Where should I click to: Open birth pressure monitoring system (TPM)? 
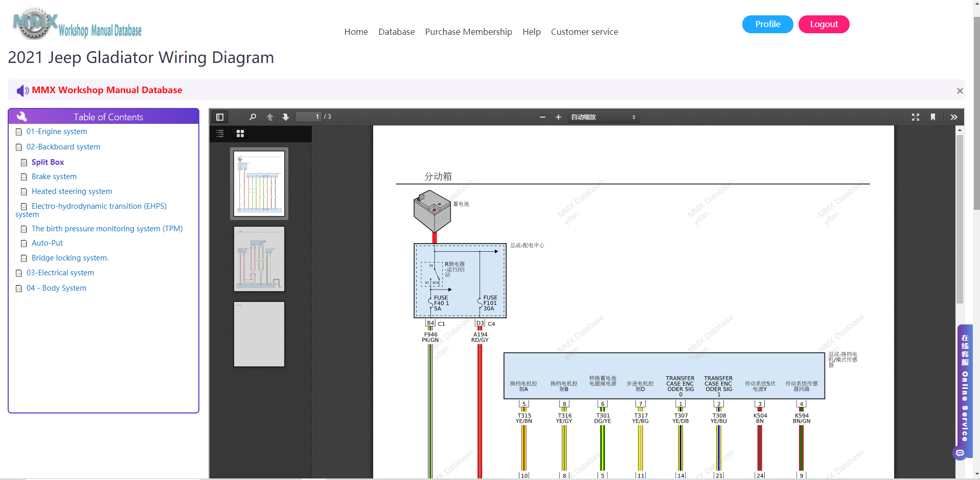[x=107, y=229]
